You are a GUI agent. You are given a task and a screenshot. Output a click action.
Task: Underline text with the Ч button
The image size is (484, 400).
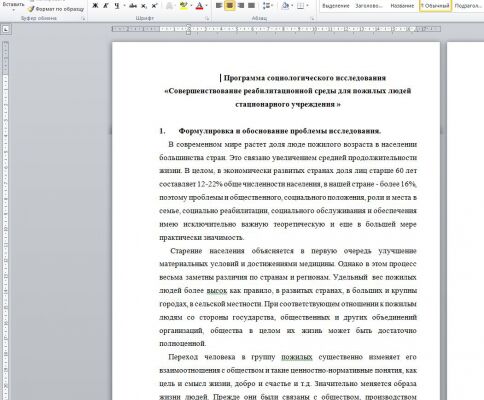click(x=117, y=6)
